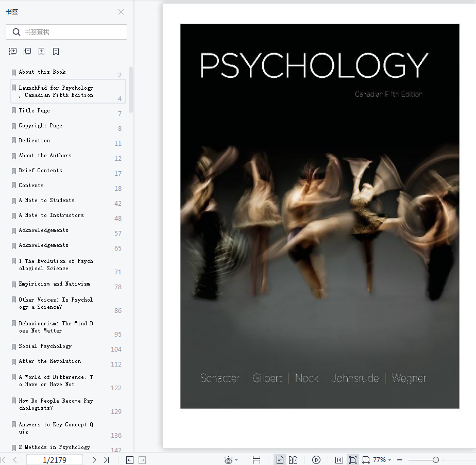476x465 pixels.
Task: Click the zoom out minus button
Action: [x=400, y=460]
